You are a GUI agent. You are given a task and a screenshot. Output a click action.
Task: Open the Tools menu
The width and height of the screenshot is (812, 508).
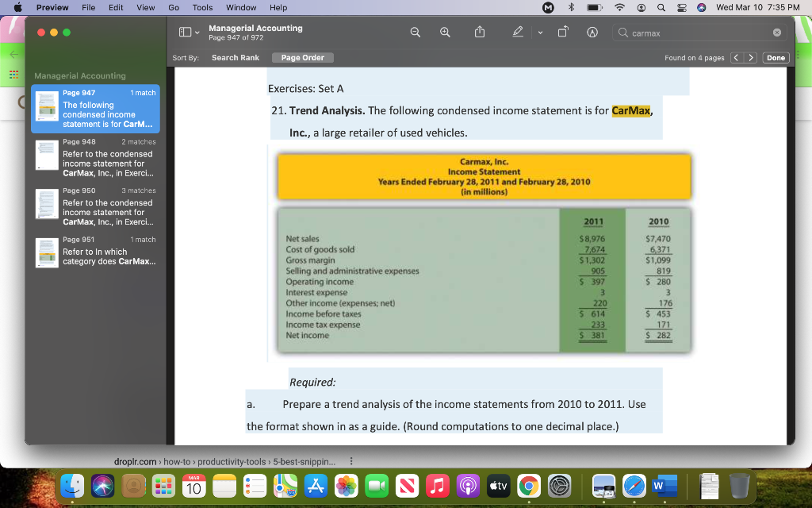pyautogui.click(x=202, y=8)
